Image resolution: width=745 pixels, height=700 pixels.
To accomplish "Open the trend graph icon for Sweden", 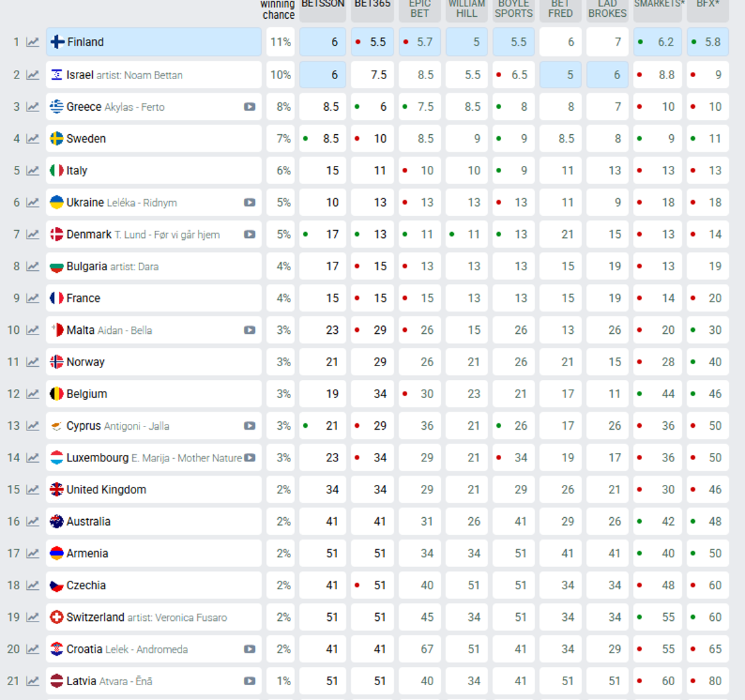I will [x=32, y=139].
